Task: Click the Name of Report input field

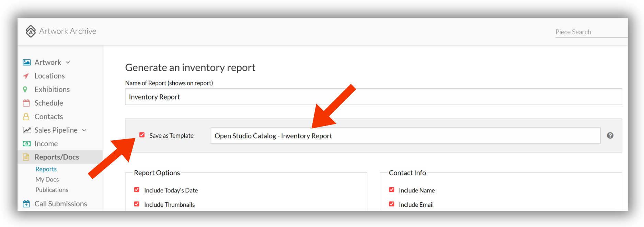Action: pyautogui.click(x=373, y=97)
